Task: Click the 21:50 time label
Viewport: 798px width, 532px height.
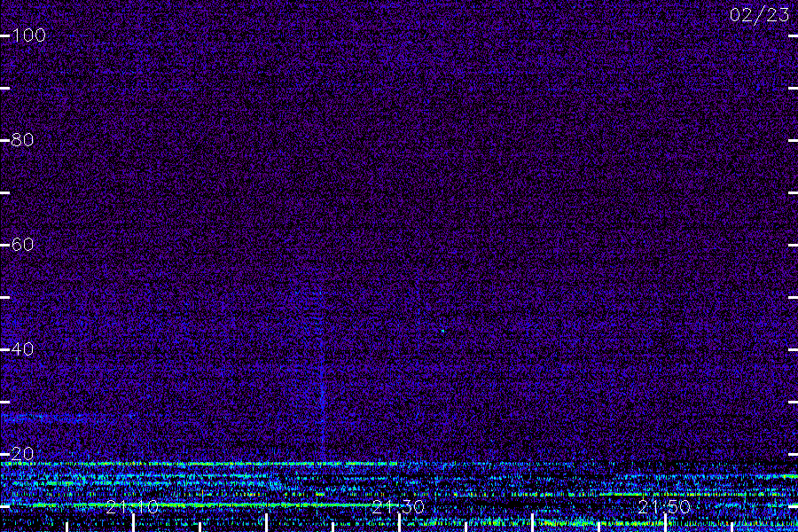Action: [664, 506]
